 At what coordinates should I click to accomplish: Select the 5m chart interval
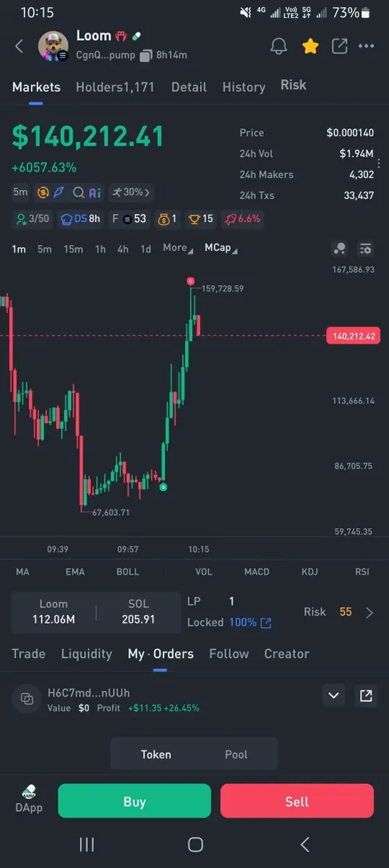45,249
